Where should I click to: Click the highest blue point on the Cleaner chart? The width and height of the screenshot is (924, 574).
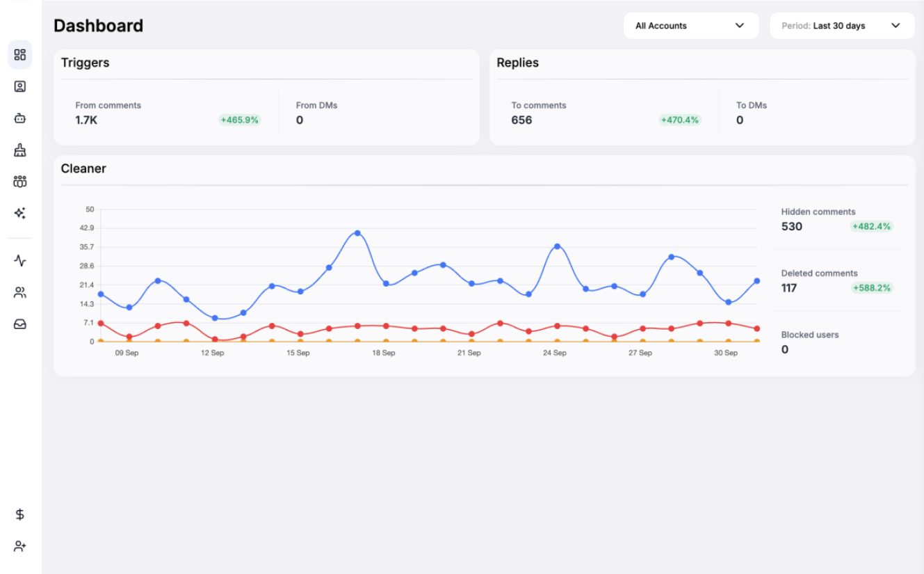357,233
